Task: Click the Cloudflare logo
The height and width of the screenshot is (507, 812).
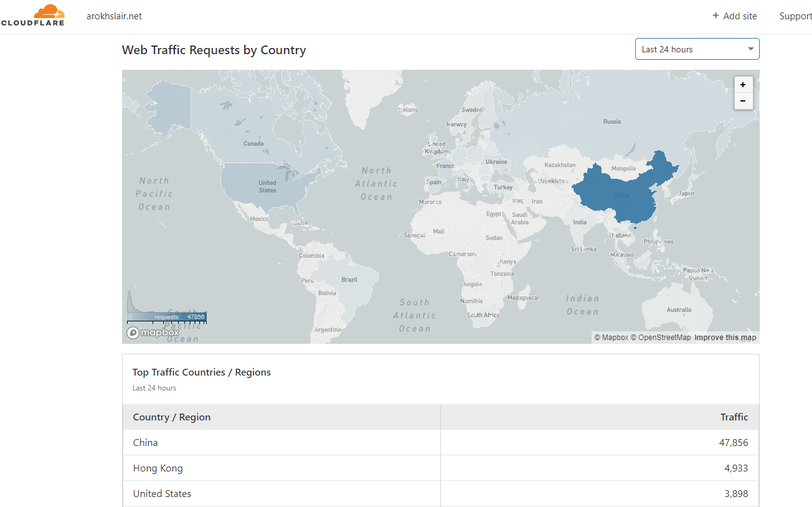Action: click(x=32, y=16)
